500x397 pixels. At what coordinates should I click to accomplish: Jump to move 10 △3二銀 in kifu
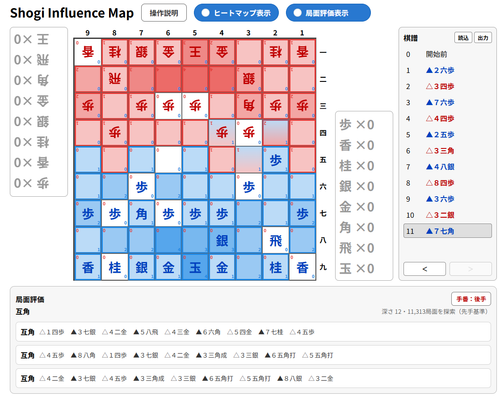pos(447,215)
